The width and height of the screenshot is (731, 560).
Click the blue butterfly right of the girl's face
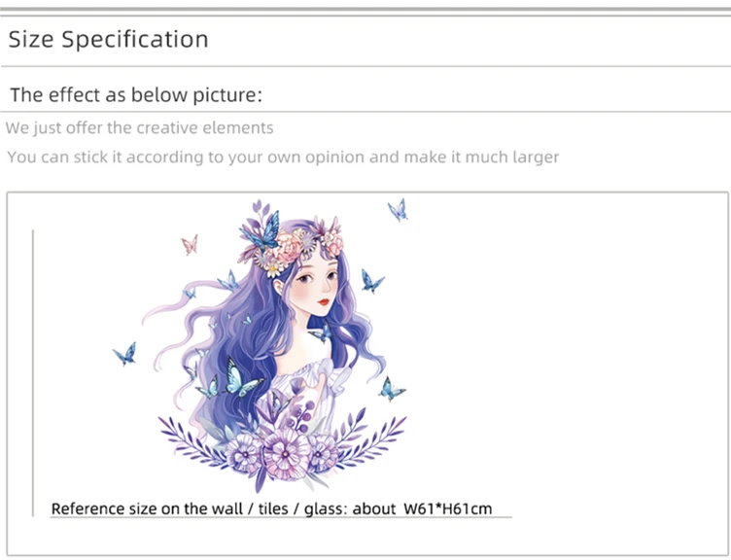(x=371, y=281)
